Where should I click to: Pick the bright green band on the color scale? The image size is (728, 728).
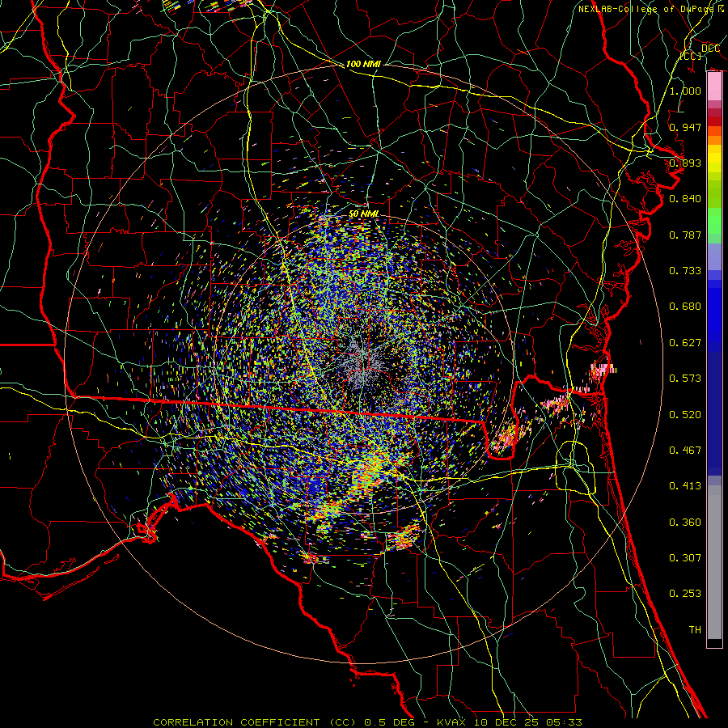pyautogui.click(x=714, y=221)
